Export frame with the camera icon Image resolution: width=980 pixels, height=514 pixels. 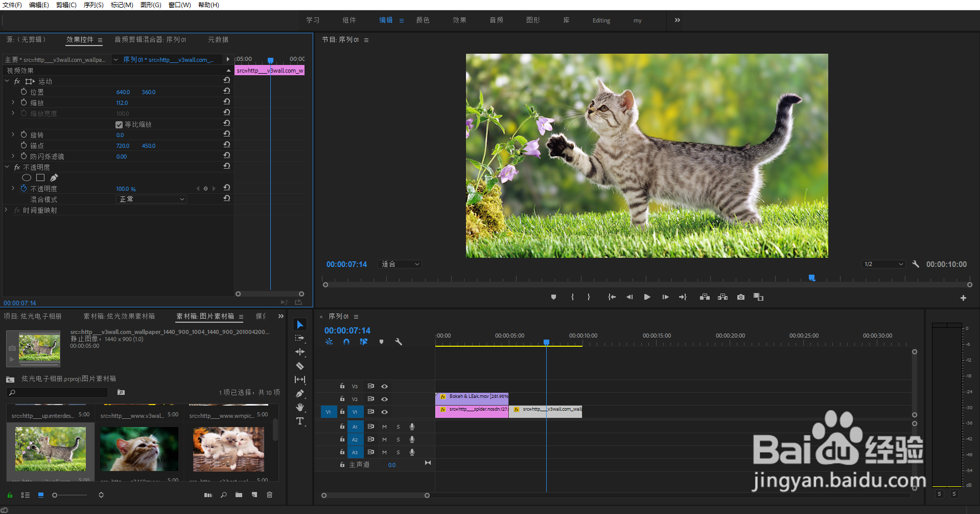(x=741, y=297)
